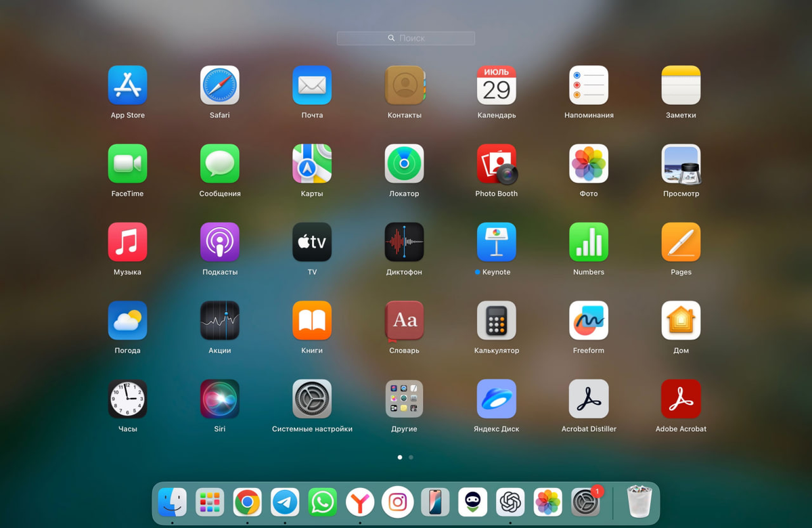Open badged System Settings in the Dock

(585, 503)
